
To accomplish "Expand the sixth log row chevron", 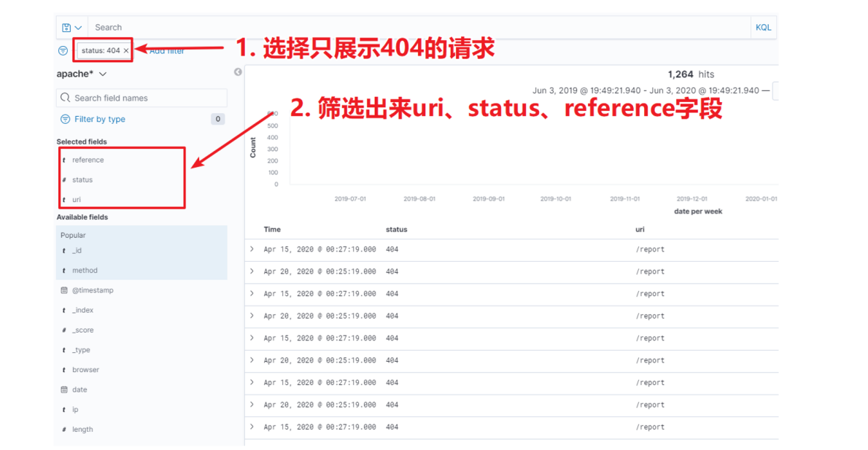I will [252, 360].
